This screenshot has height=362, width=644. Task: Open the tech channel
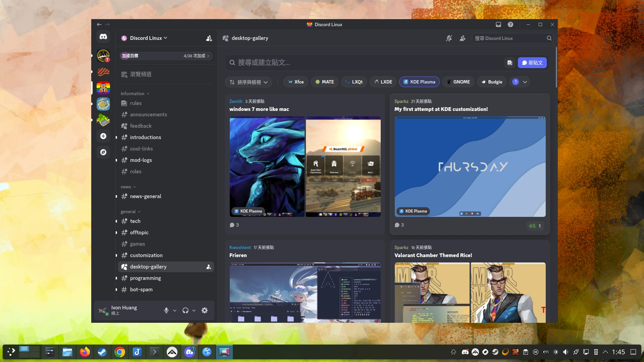coord(166,221)
